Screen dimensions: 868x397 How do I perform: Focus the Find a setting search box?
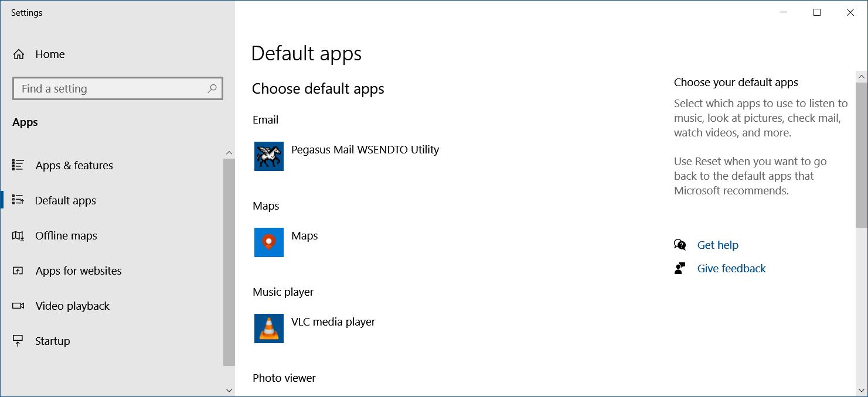pos(111,89)
